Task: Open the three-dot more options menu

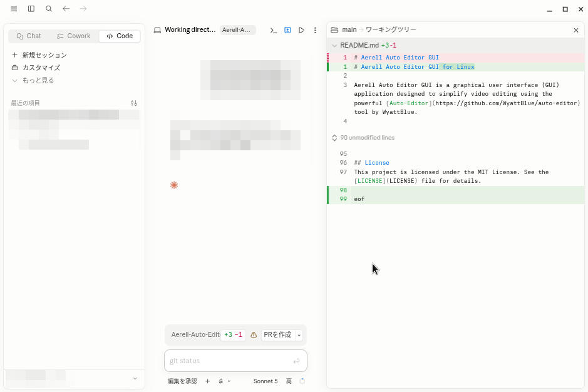Action: coord(315,30)
